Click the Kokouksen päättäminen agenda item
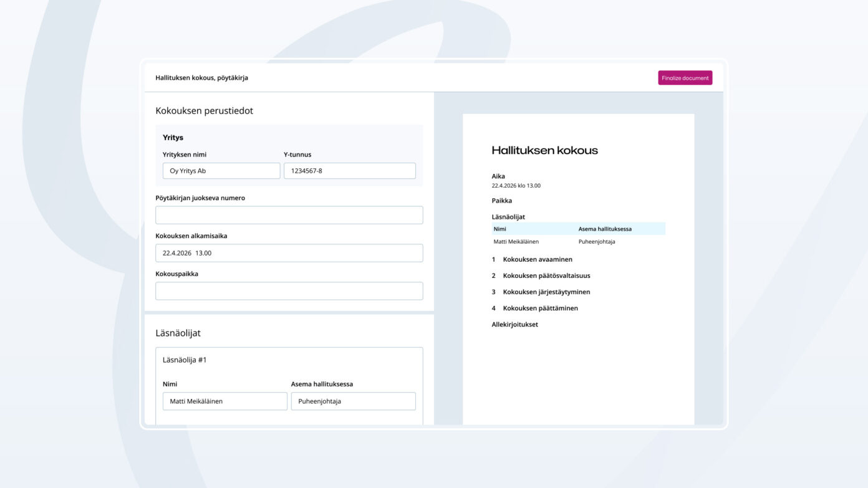The width and height of the screenshot is (868, 488). pyautogui.click(x=540, y=308)
